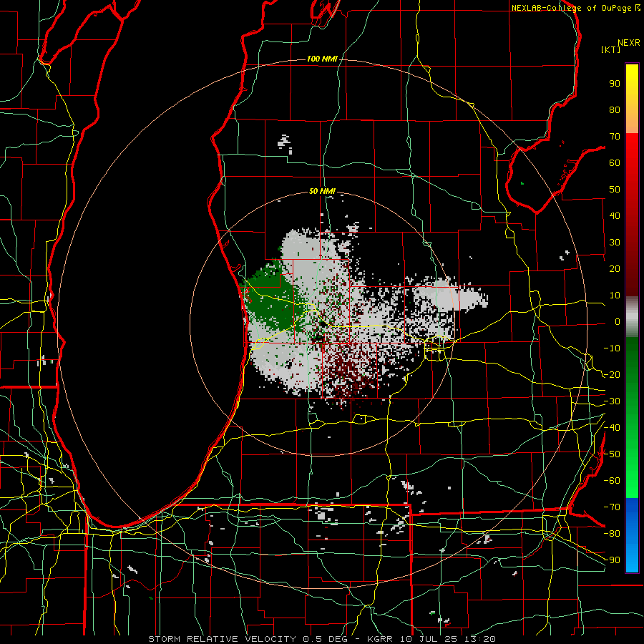Viewport: 644px width, 644px height.
Task: Pick the gray near-zero segment of velocity scale
Action: pyautogui.click(x=632, y=317)
